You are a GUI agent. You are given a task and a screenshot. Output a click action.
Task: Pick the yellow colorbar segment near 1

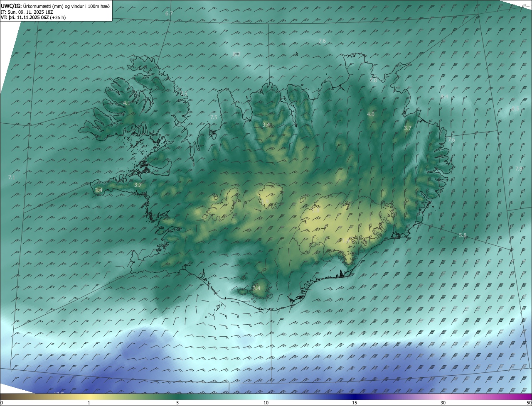coord(89,397)
